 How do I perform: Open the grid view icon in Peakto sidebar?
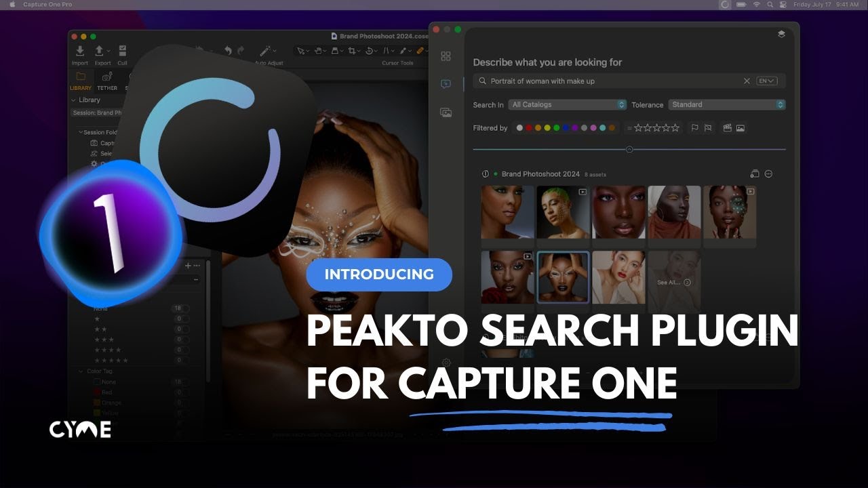click(x=446, y=56)
